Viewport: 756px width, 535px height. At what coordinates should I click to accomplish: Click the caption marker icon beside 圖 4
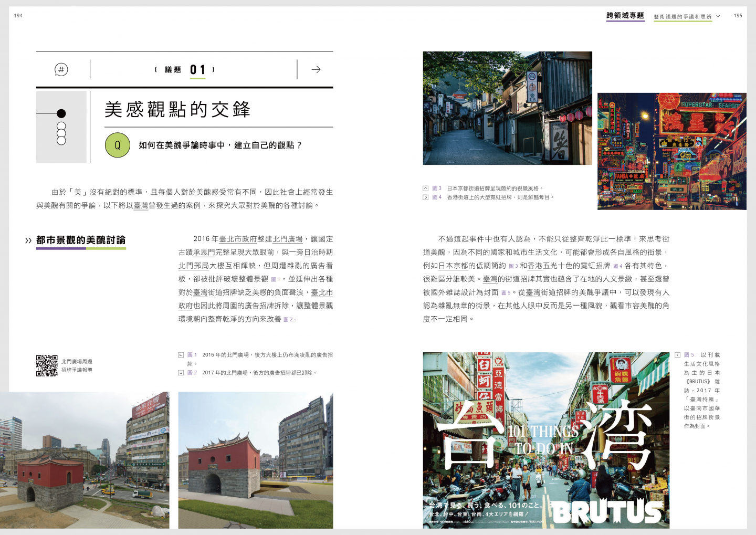click(426, 197)
